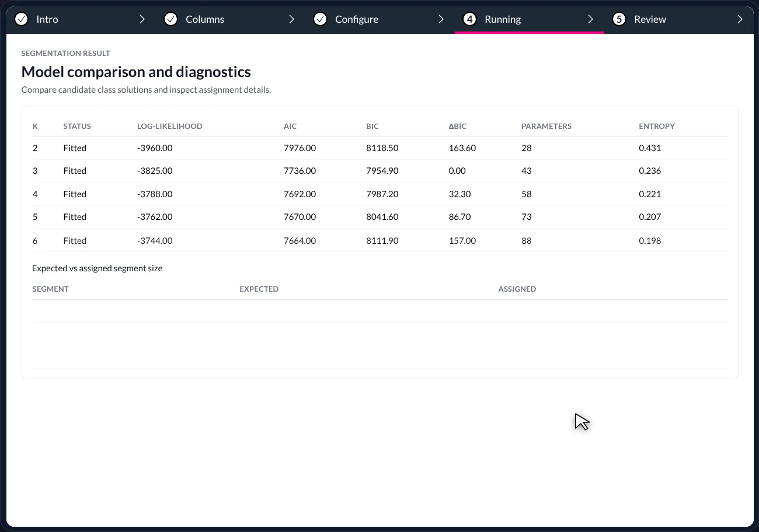This screenshot has width=759, height=532.
Task: Click the AIC value 7736.00
Action: coord(300,171)
